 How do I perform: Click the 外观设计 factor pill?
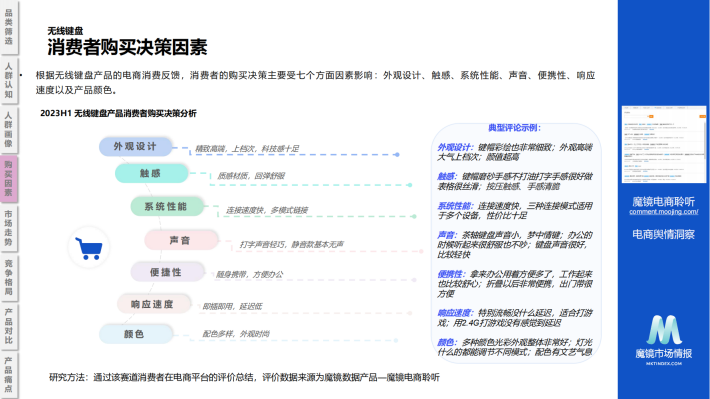(135, 146)
